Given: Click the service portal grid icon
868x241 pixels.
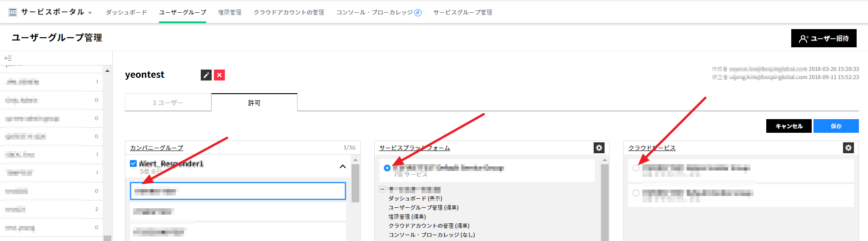Looking at the screenshot, I should click(13, 12).
